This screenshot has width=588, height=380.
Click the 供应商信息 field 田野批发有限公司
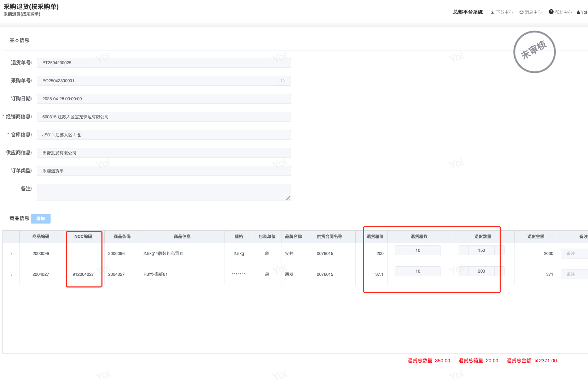[164, 153]
